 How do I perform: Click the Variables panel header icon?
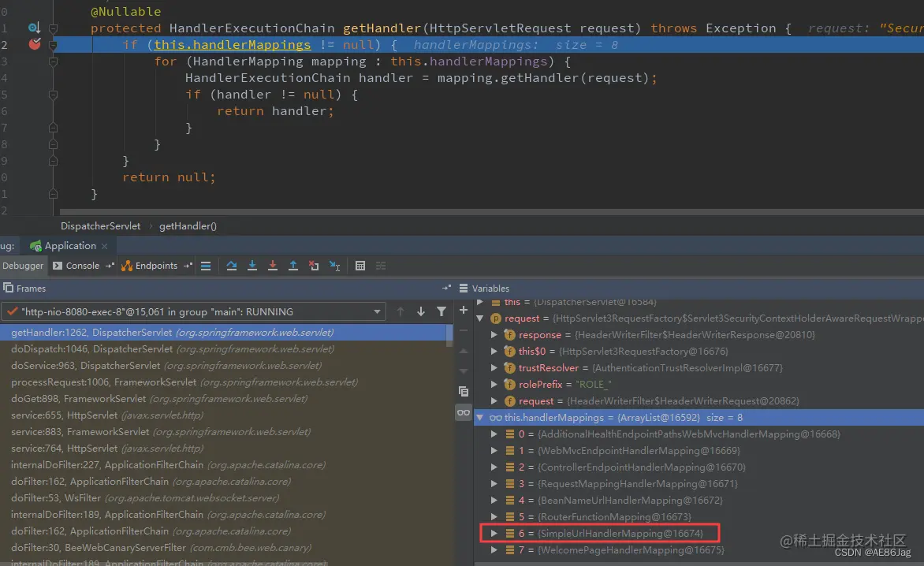tap(464, 288)
